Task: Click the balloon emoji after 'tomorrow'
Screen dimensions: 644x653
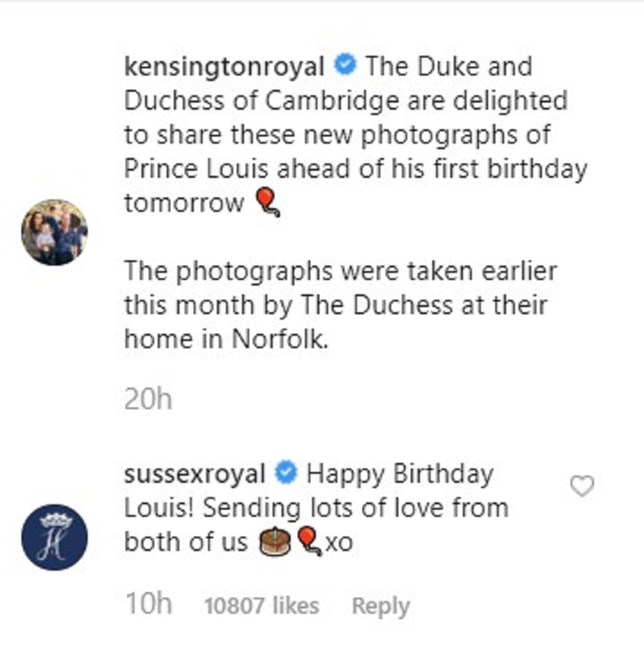Action: [266, 204]
